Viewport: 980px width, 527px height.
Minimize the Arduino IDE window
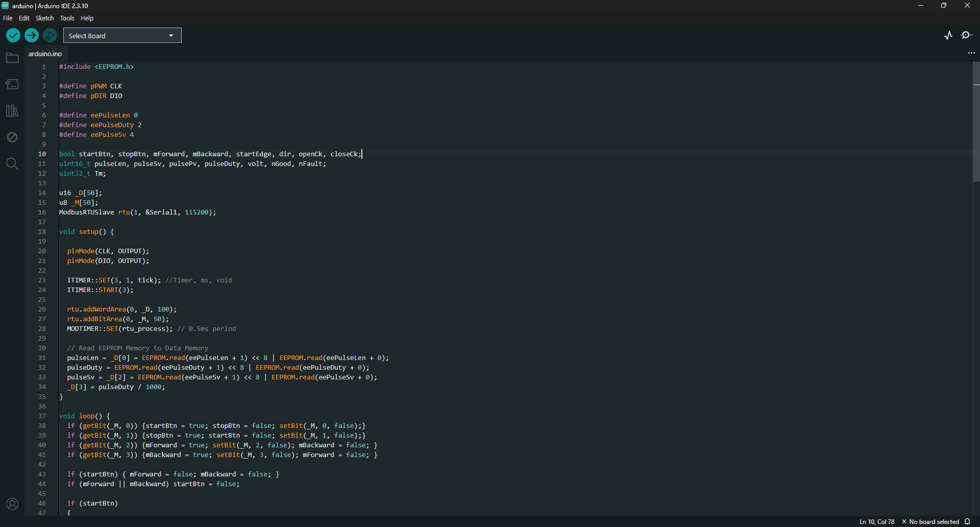(x=921, y=6)
